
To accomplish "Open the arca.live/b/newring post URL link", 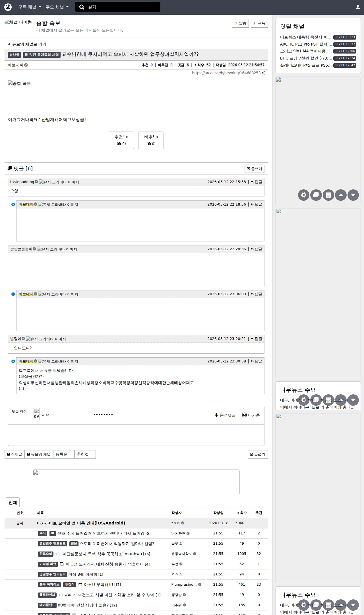I will click(226, 73).
